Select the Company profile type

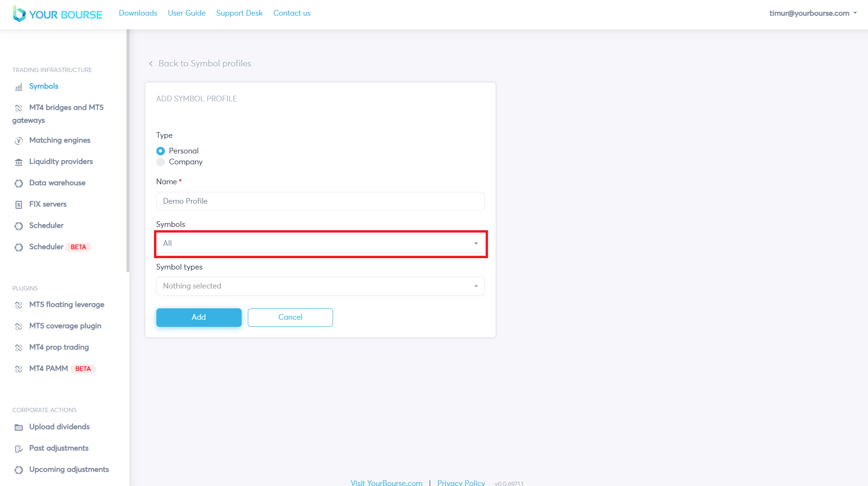161,162
